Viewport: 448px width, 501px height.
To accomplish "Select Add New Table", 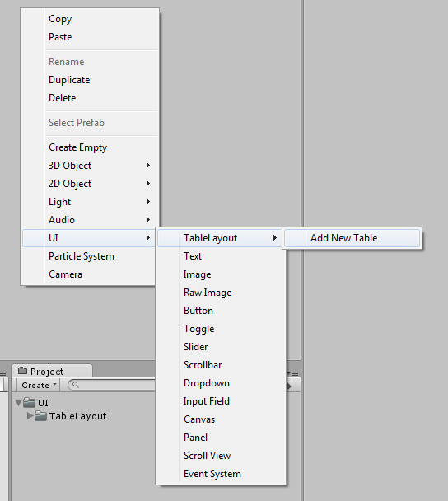I will coord(352,238).
